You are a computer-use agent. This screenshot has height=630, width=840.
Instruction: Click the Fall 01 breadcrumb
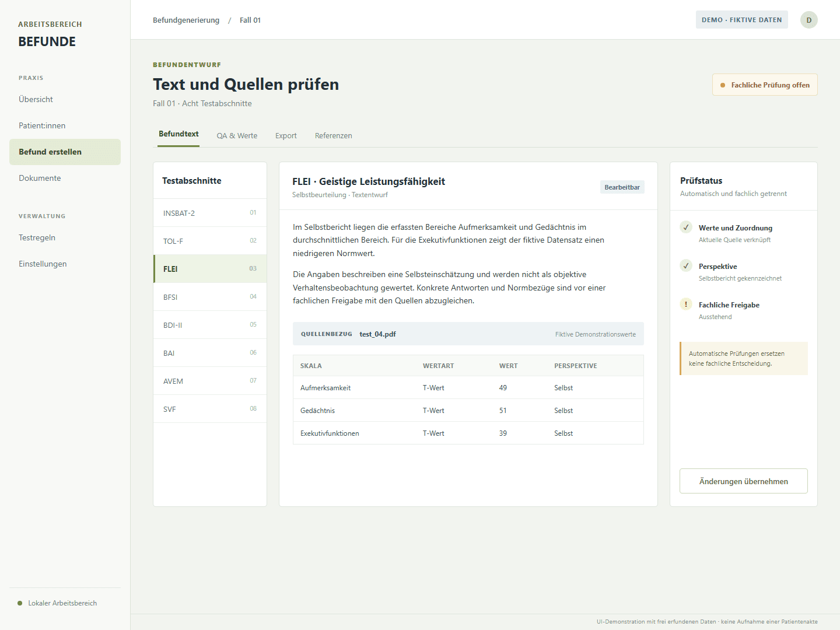tap(250, 20)
